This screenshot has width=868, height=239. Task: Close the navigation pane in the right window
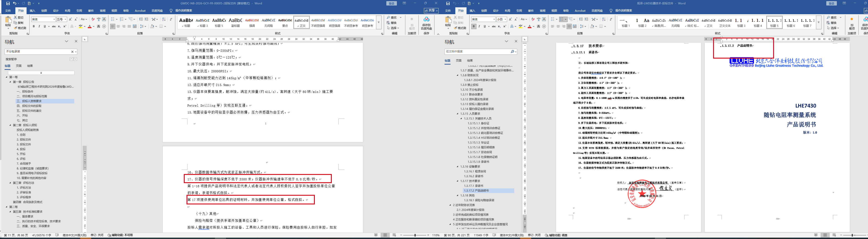pos(516,41)
